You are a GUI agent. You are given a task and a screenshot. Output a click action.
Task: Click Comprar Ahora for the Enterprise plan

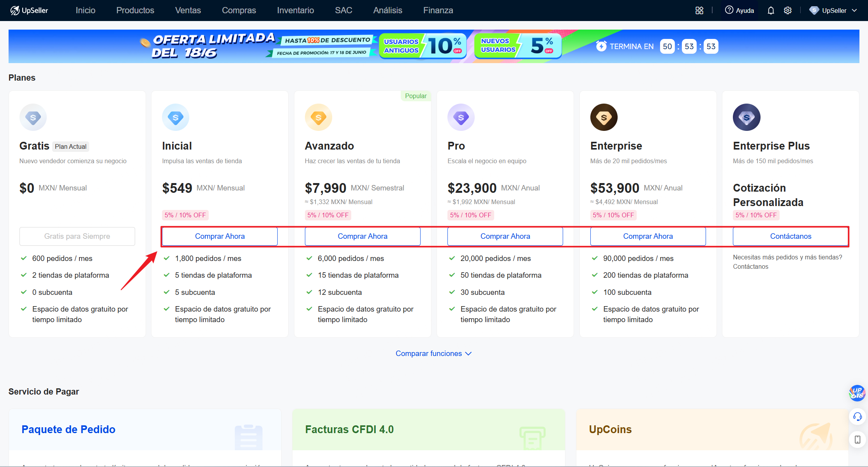coord(648,236)
